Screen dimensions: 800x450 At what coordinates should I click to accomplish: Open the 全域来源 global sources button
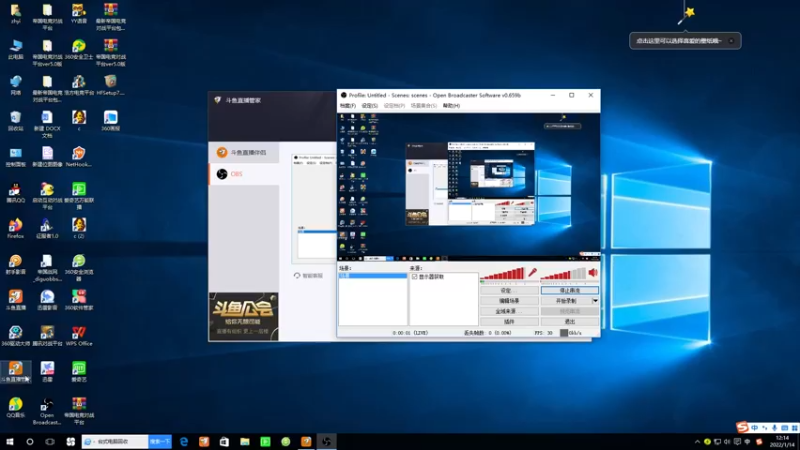point(509,311)
